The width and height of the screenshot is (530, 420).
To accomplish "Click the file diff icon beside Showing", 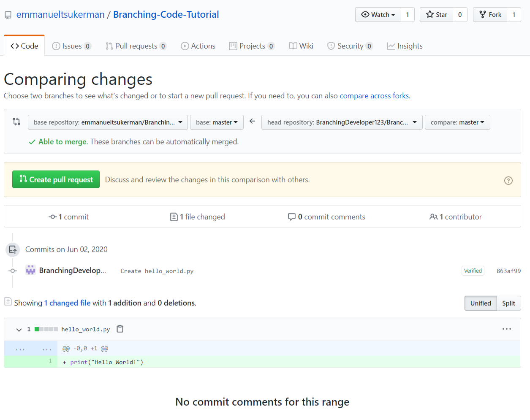I will click(x=8, y=301).
